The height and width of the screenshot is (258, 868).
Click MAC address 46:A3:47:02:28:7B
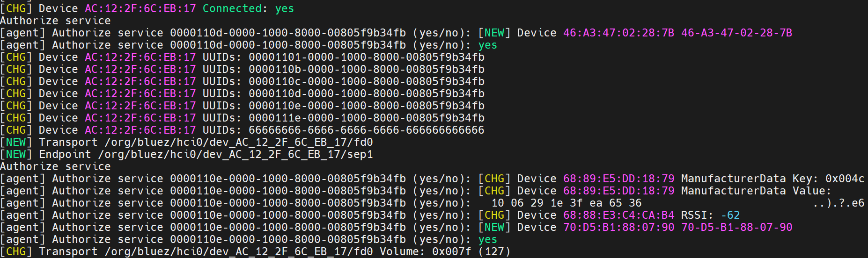(618, 33)
